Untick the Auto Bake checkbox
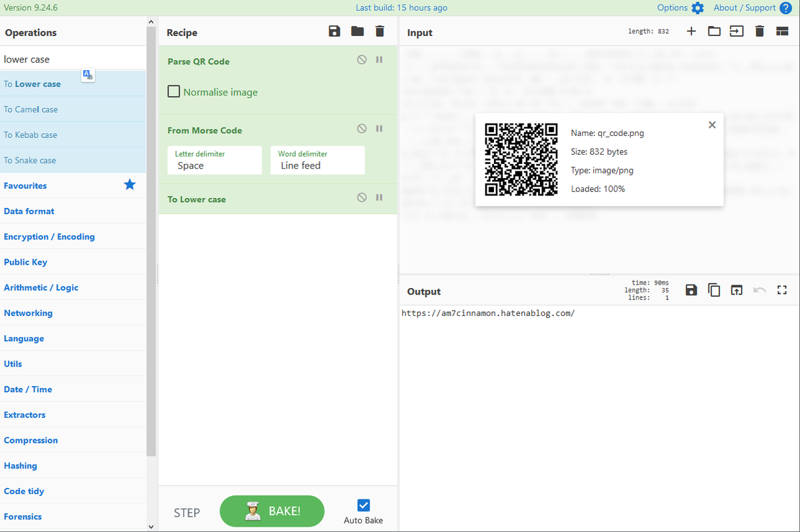 tap(363, 505)
